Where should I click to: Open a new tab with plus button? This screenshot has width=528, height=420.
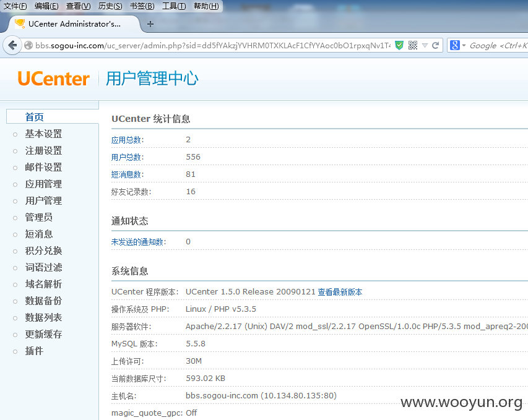coord(150,24)
